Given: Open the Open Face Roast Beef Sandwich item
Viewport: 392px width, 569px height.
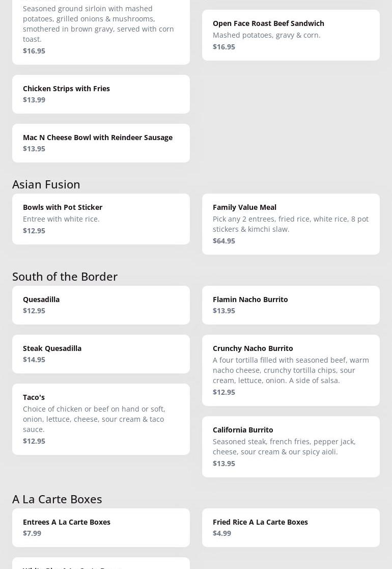Looking at the screenshot, I should pos(268,23).
